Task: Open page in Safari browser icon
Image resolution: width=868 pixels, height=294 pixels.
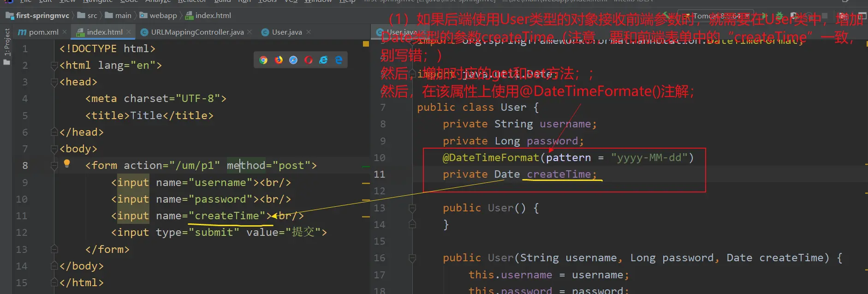Action: pos(293,60)
